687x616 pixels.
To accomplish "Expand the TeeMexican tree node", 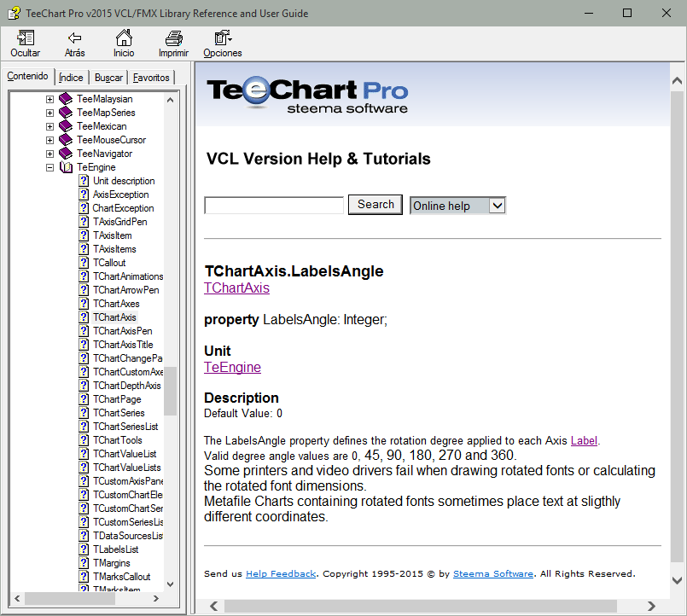I will point(50,126).
